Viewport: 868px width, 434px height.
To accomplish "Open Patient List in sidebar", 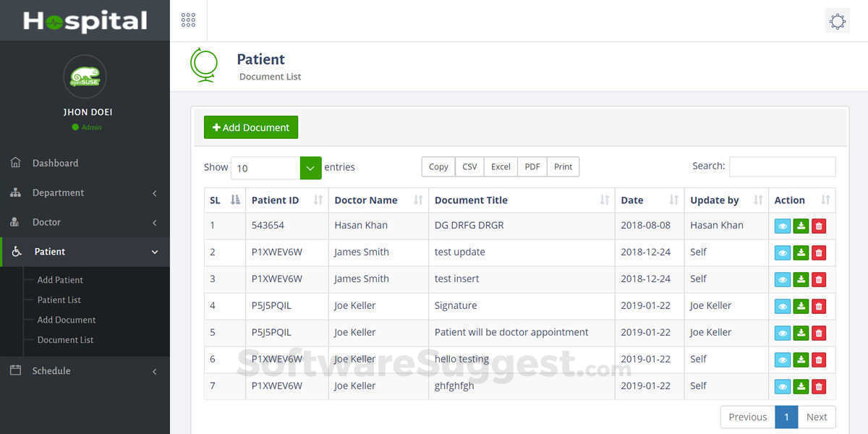I will tap(59, 300).
